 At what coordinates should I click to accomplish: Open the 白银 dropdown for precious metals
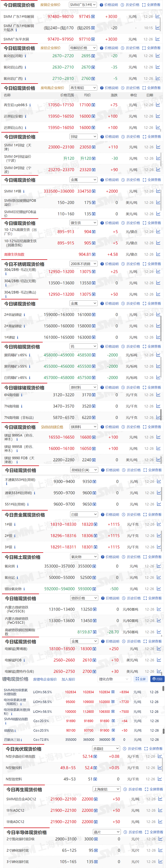tap(84, 515)
